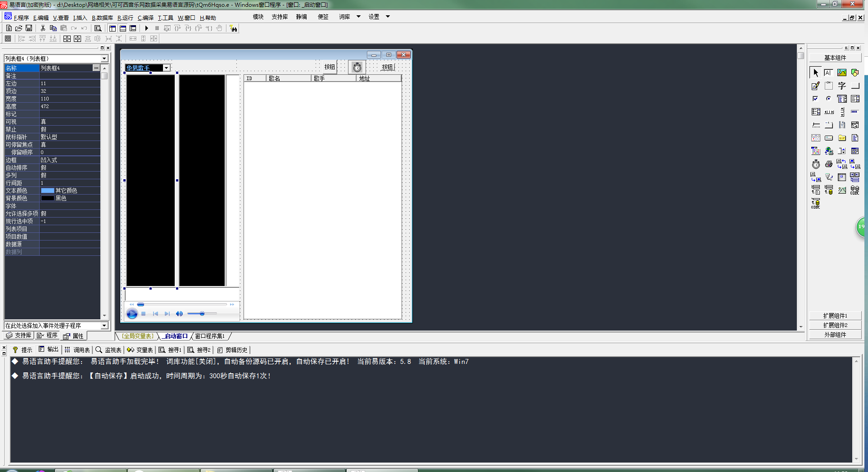This screenshot has height=472, width=868.
Task: Pick the checkbox component icon
Action: (815, 99)
